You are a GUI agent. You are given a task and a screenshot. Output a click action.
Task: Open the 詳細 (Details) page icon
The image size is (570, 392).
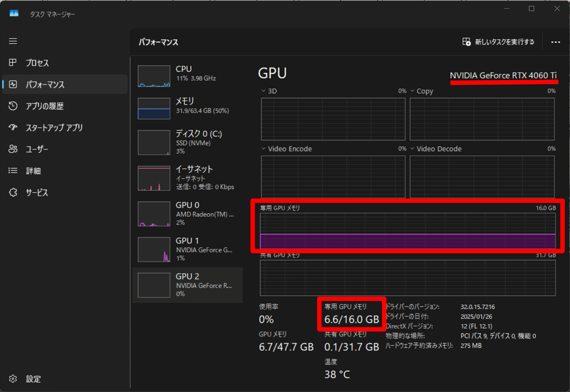14,170
